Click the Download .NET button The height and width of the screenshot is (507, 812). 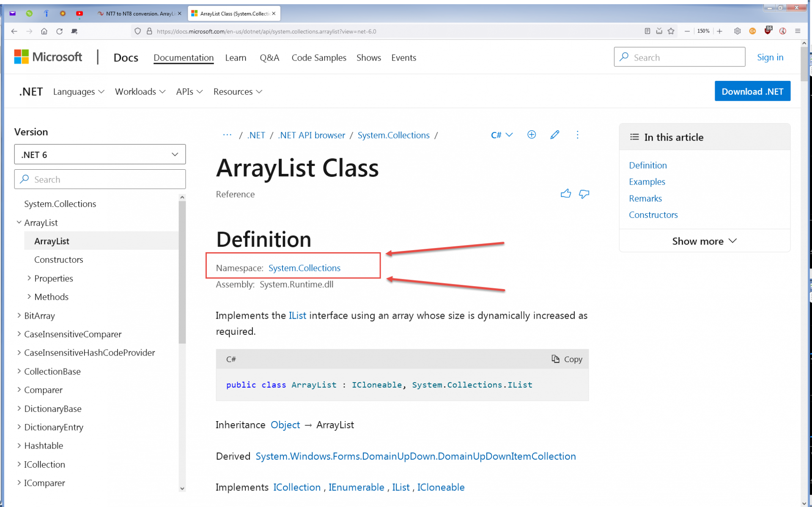752,91
